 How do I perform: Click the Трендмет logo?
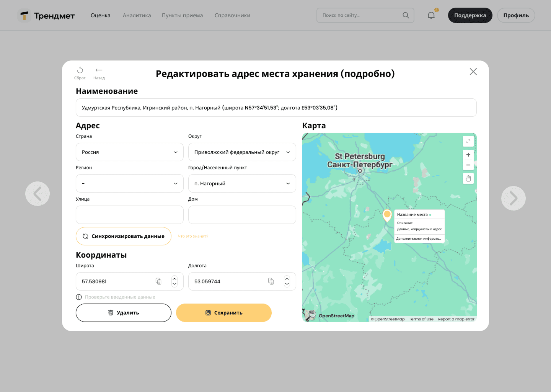pos(46,16)
